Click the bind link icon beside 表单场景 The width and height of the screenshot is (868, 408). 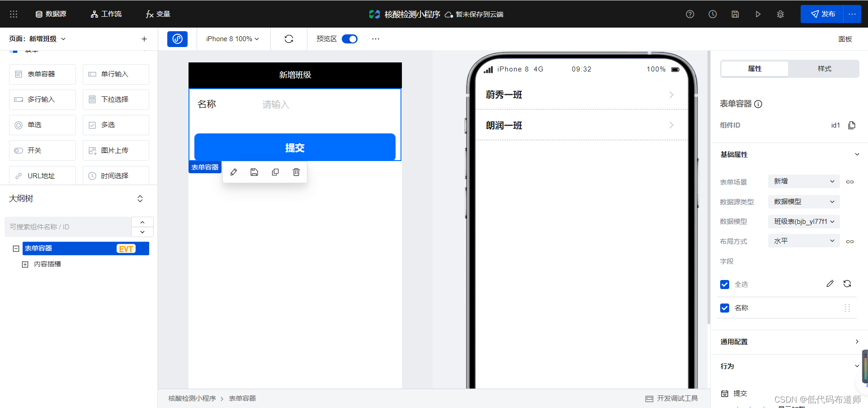(x=850, y=182)
